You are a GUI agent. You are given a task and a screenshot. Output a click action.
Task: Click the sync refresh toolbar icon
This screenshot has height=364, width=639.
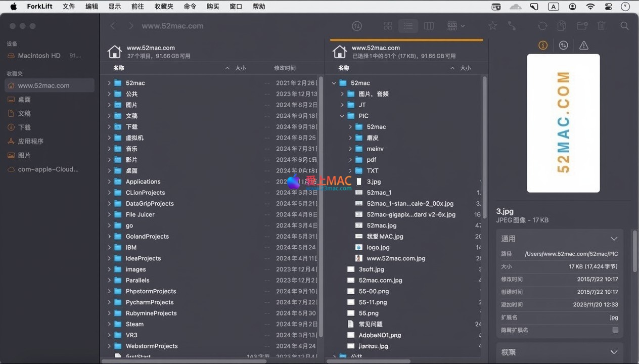(x=542, y=26)
